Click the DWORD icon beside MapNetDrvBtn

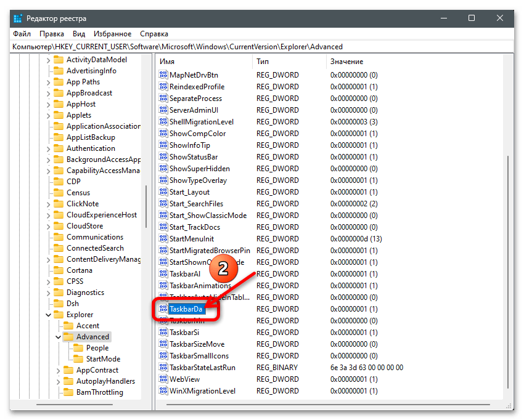click(163, 75)
